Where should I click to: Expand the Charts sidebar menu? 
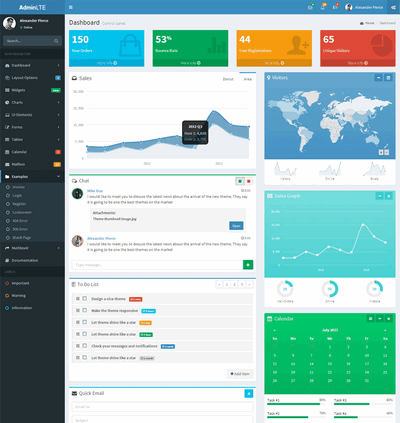(x=32, y=102)
